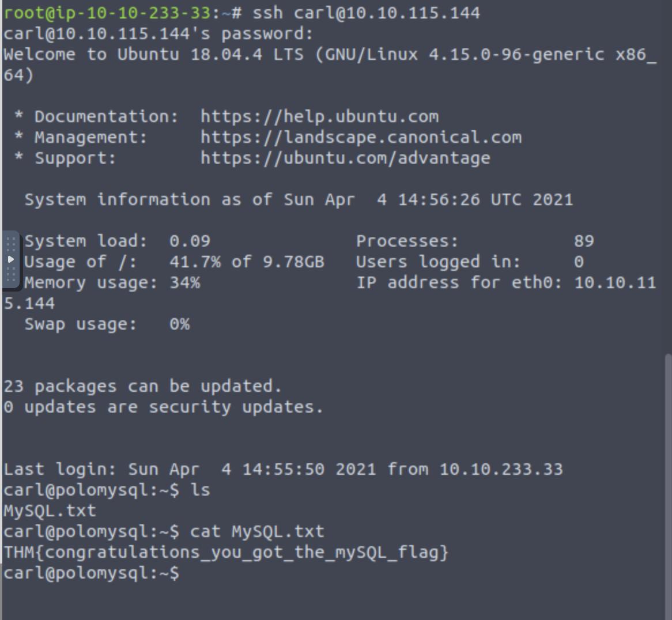This screenshot has height=620, width=672.
Task: Click the cat MySQL.txt command
Action: pyautogui.click(x=257, y=531)
